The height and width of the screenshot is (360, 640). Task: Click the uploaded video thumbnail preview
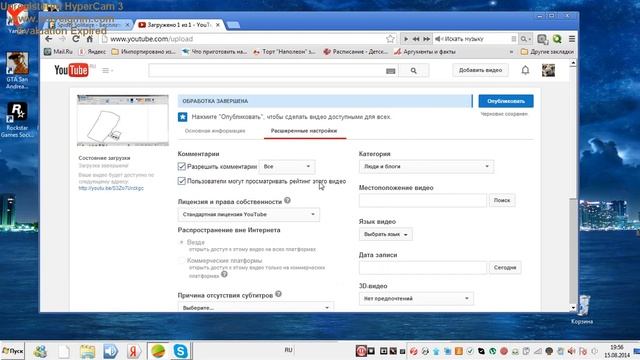coord(123,120)
